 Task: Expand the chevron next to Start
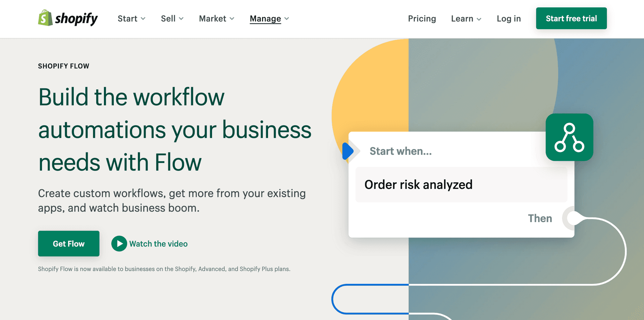[143, 19]
